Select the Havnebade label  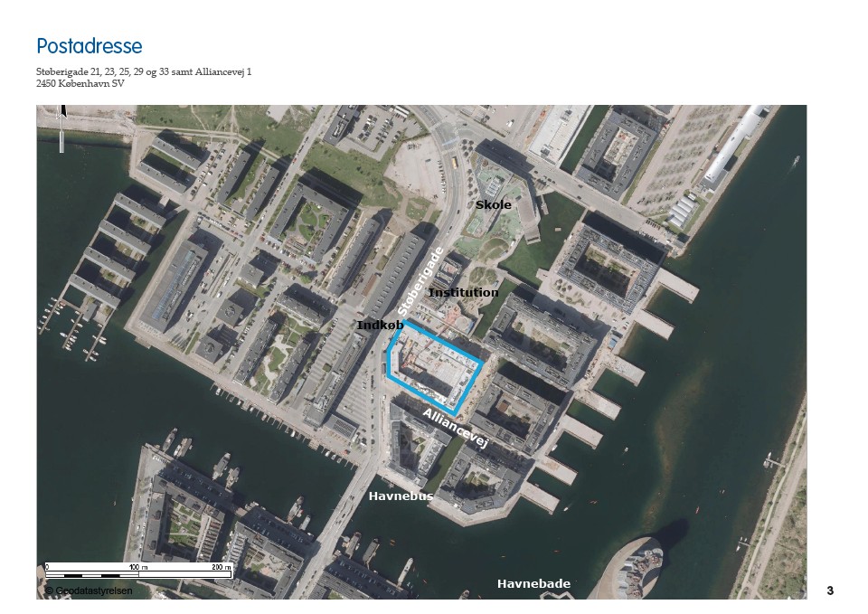[x=533, y=584]
